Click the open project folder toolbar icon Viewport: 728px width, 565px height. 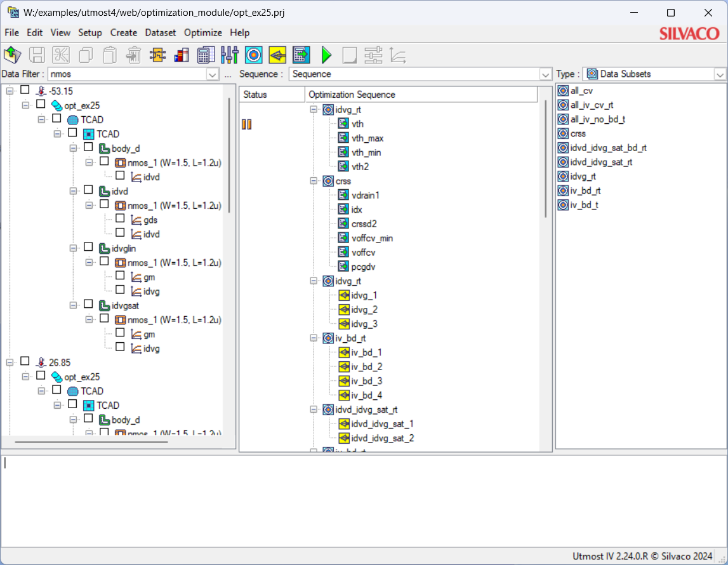coord(13,55)
